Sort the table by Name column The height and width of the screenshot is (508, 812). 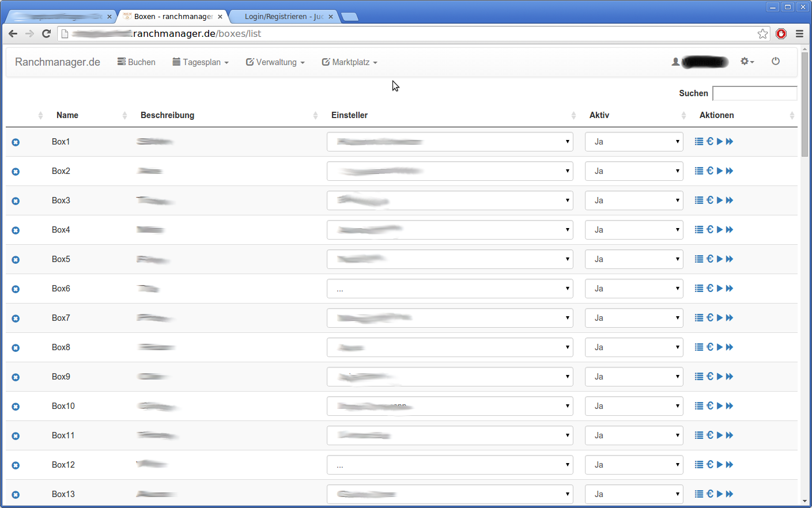tap(67, 115)
